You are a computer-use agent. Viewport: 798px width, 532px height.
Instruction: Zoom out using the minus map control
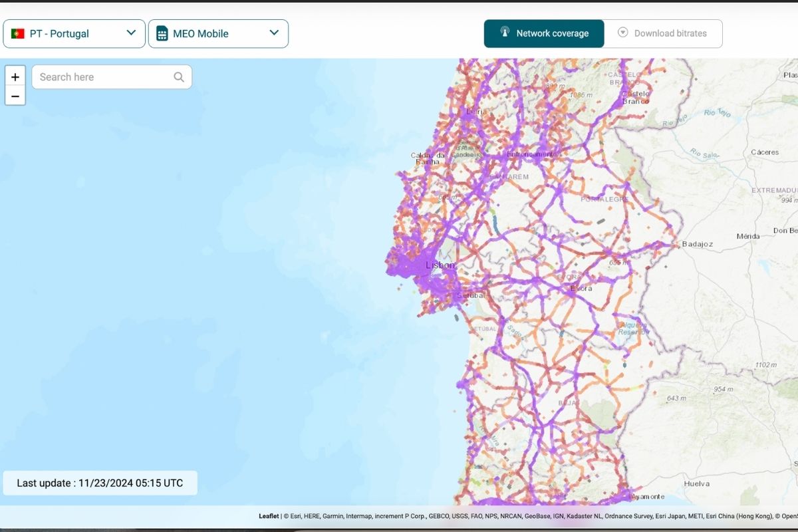(15, 96)
